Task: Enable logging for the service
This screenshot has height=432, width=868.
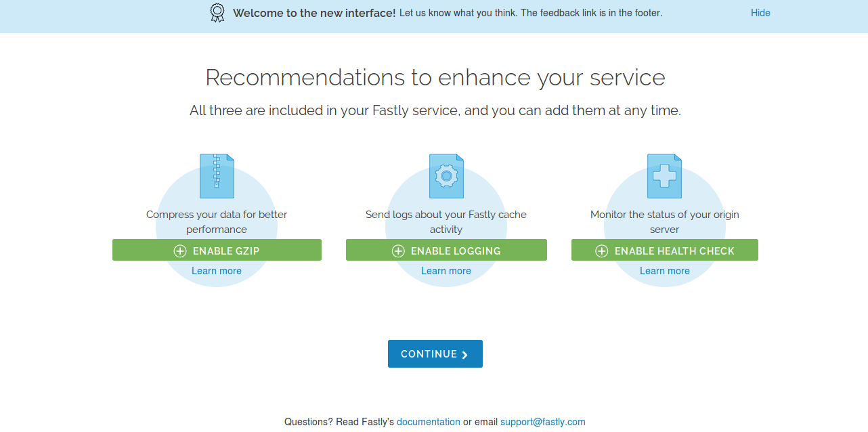Action: click(446, 250)
